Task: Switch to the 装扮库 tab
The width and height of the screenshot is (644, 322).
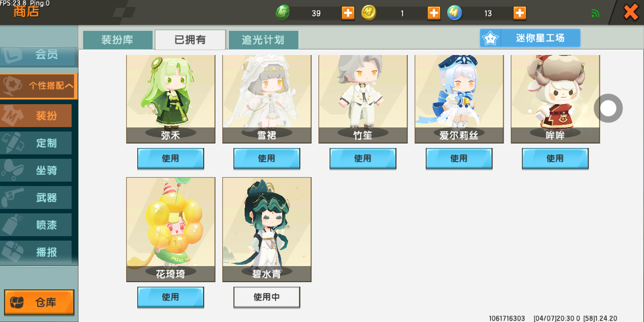Action: coord(118,40)
